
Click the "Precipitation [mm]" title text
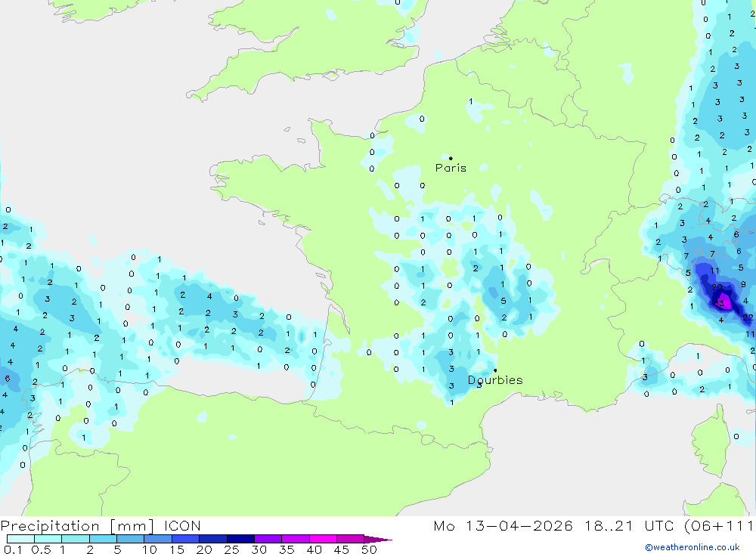pyautogui.click(x=77, y=525)
